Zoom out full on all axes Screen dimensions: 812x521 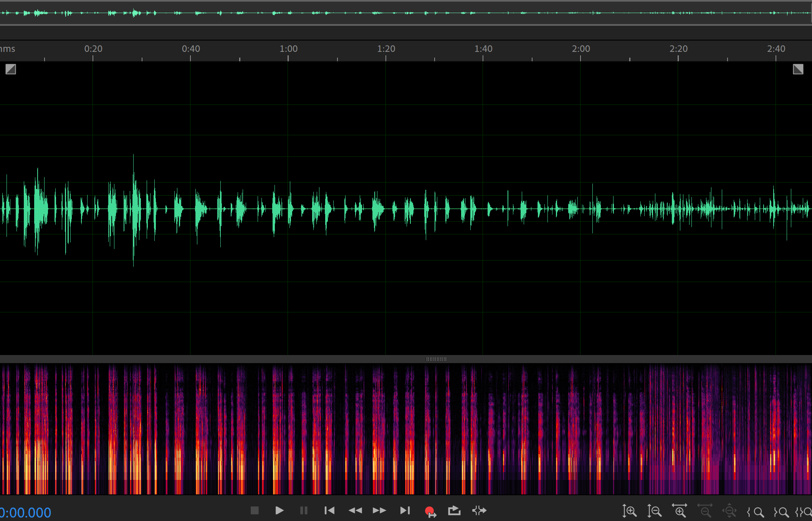[x=729, y=511]
